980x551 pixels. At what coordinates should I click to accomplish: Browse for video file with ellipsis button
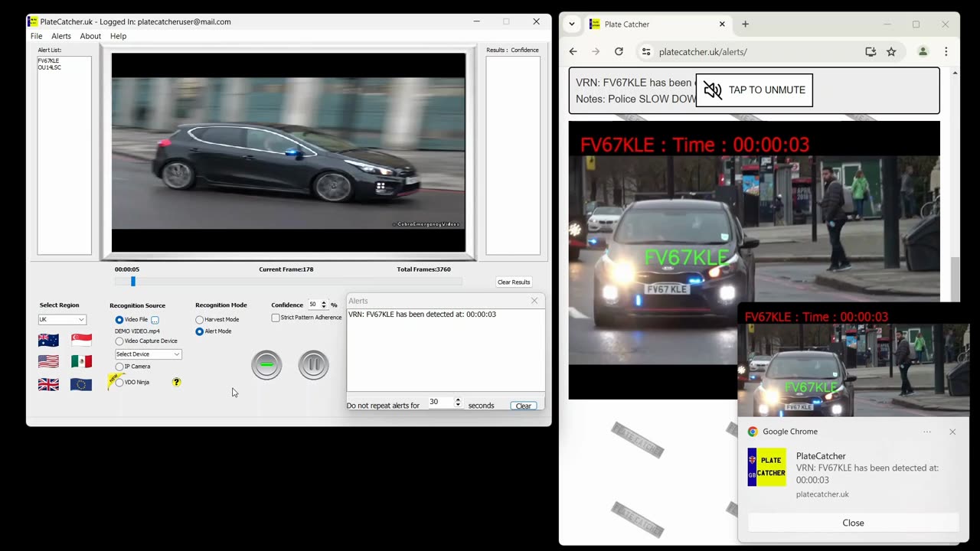(x=155, y=320)
